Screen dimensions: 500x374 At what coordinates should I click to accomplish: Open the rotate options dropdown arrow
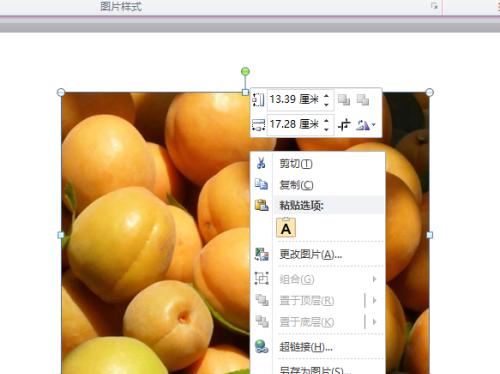click(374, 125)
